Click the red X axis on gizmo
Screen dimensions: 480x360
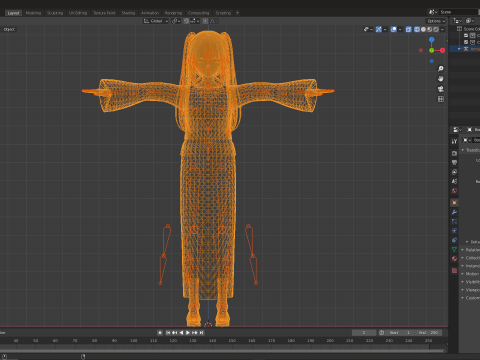(x=442, y=50)
